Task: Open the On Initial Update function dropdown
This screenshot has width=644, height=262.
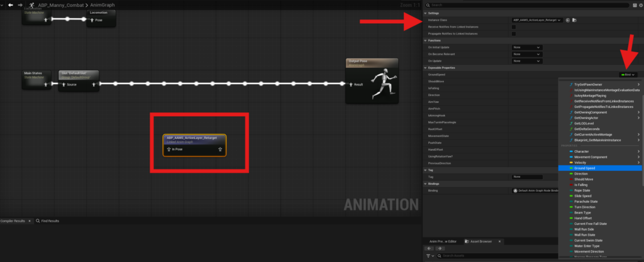Action: tap(527, 47)
